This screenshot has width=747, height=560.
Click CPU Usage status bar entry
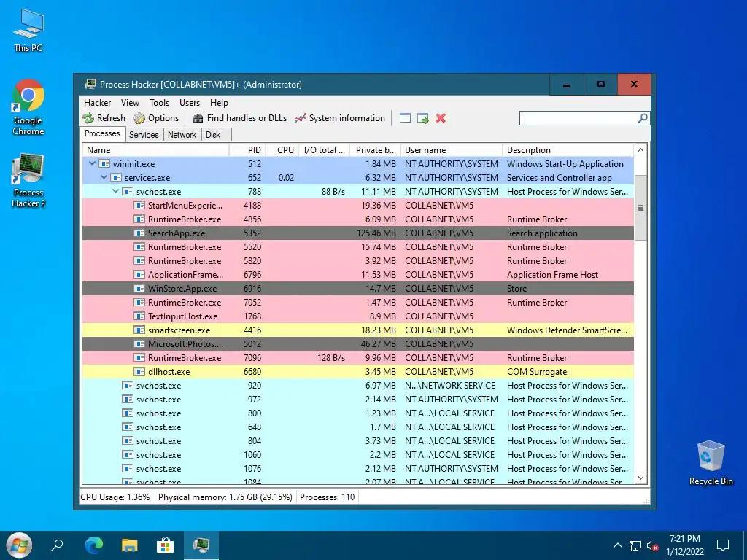(115, 497)
